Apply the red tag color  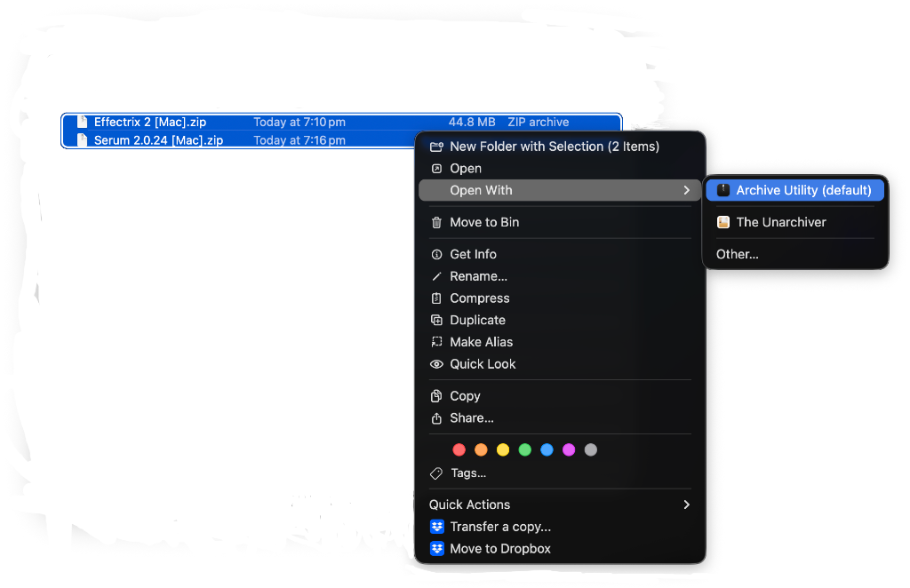459,450
